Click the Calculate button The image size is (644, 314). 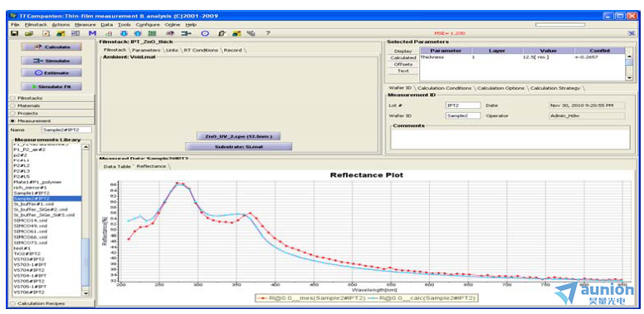coord(51,47)
